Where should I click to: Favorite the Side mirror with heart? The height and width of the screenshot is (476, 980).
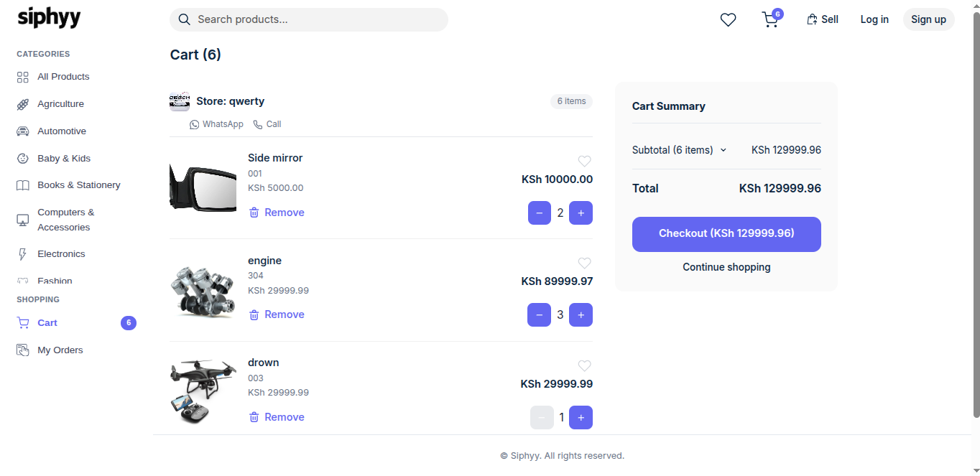[x=584, y=161]
